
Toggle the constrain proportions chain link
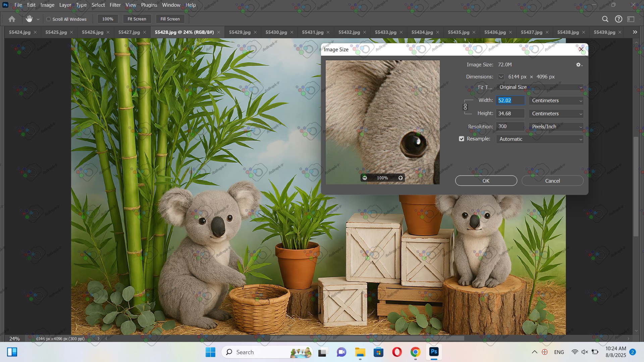click(x=465, y=107)
